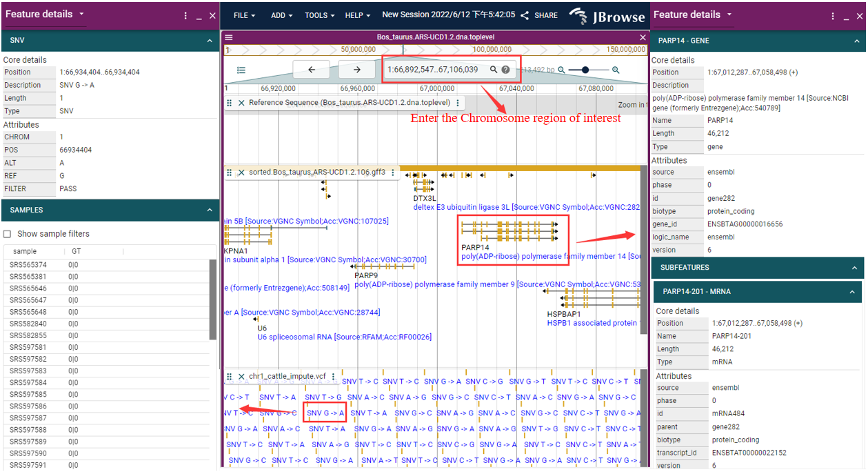Click the zoom in magnifier icon

coord(616,70)
